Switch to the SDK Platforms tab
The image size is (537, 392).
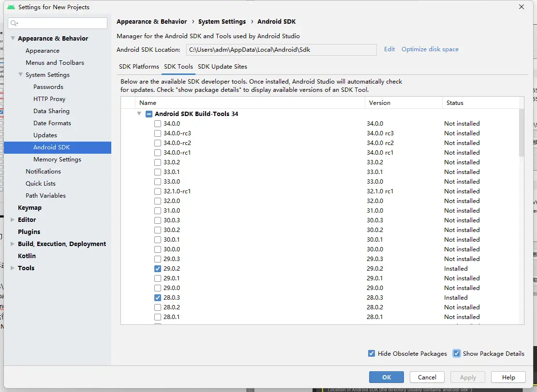pyautogui.click(x=139, y=66)
